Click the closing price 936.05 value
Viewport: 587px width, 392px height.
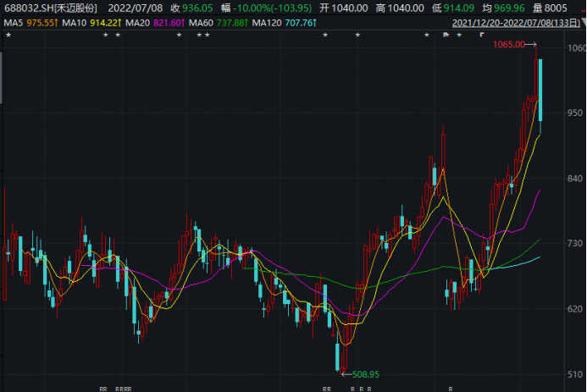[x=195, y=8]
